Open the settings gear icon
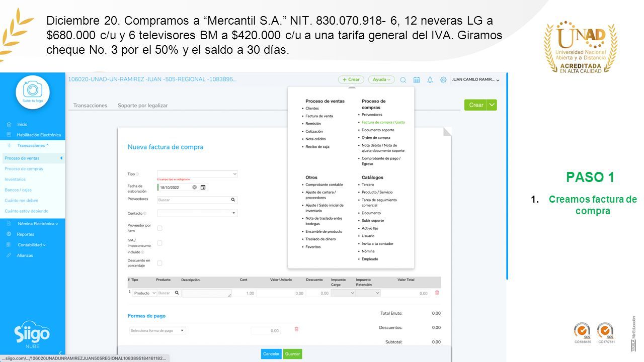 pos(443,79)
